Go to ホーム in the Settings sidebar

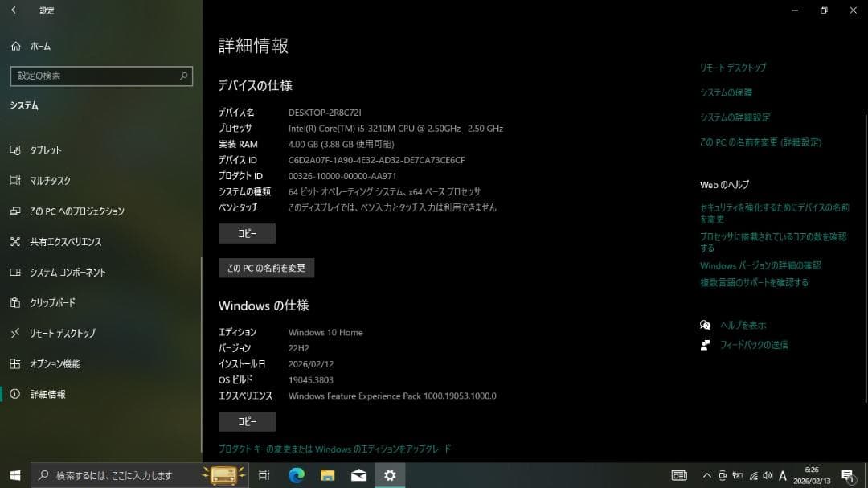click(x=39, y=46)
